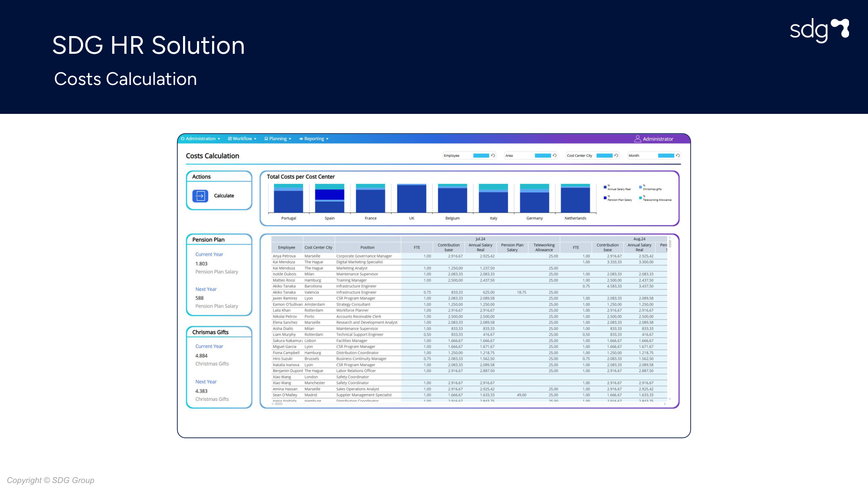
Task: Reset the Month filter
Action: point(678,155)
